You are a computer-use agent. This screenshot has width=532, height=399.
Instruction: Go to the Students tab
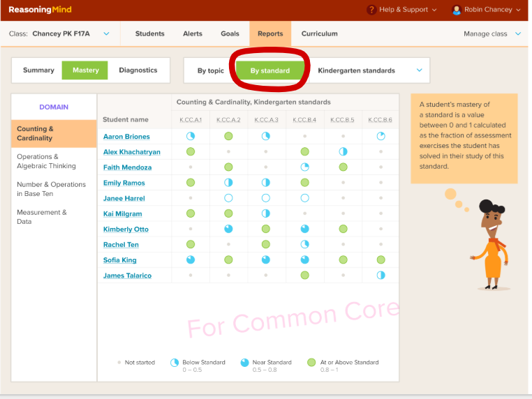point(150,33)
